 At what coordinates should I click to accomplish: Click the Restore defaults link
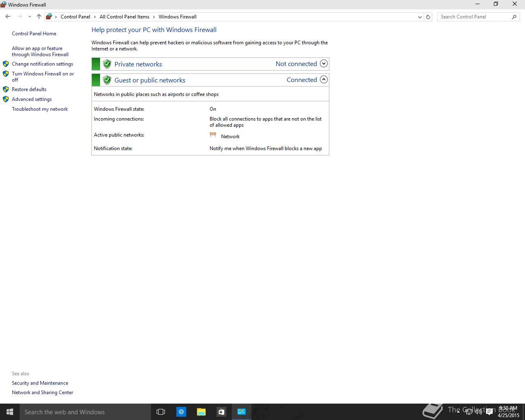(x=29, y=89)
